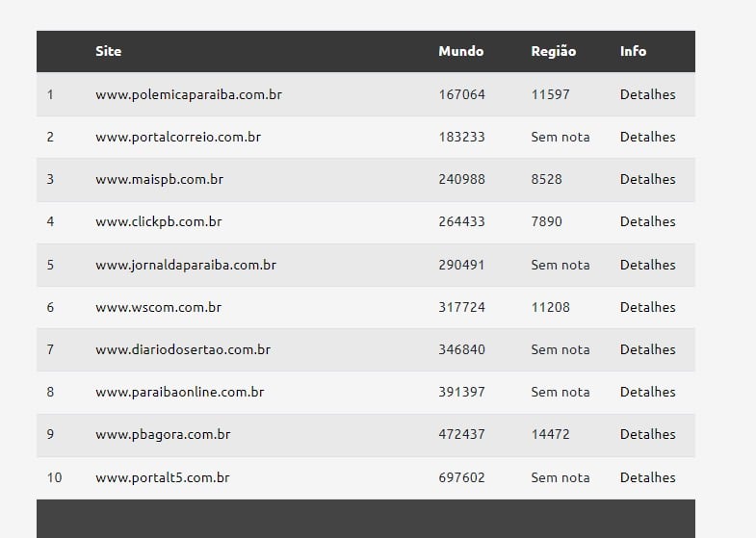756x538 pixels.
Task: Click the Região column header
Action: coord(554,52)
